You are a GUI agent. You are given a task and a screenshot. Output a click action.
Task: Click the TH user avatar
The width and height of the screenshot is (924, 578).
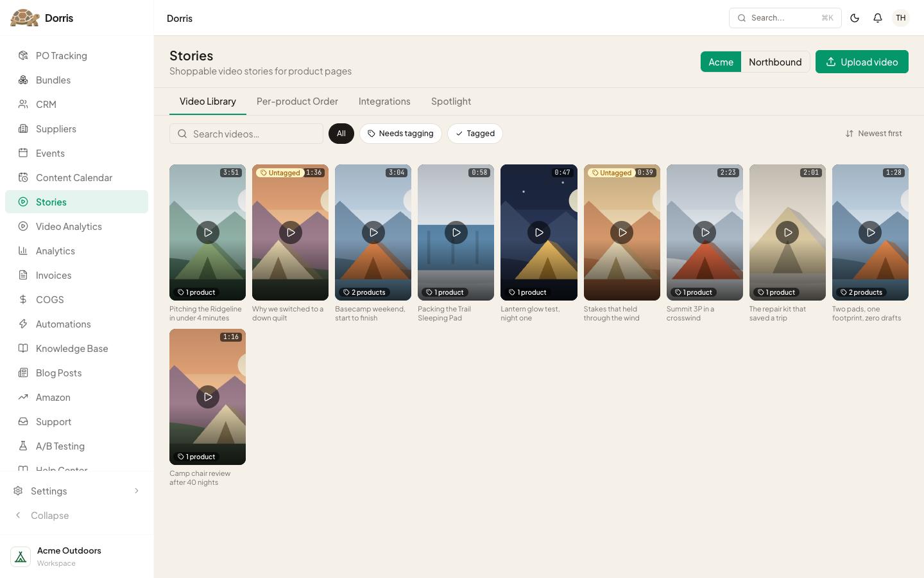click(901, 18)
